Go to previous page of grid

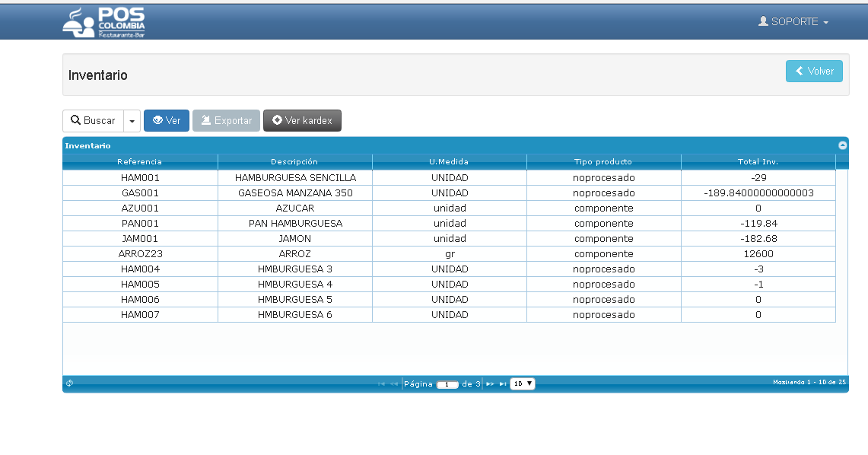[394, 383]
